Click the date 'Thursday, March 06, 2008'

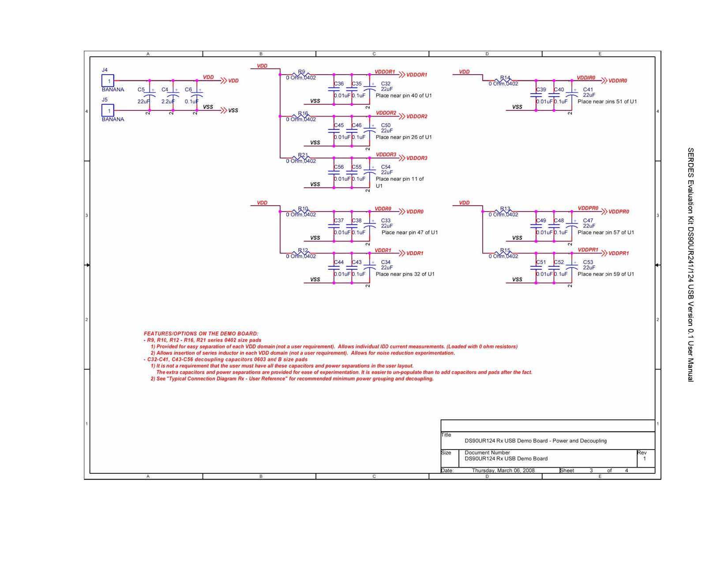pos(503,471)
